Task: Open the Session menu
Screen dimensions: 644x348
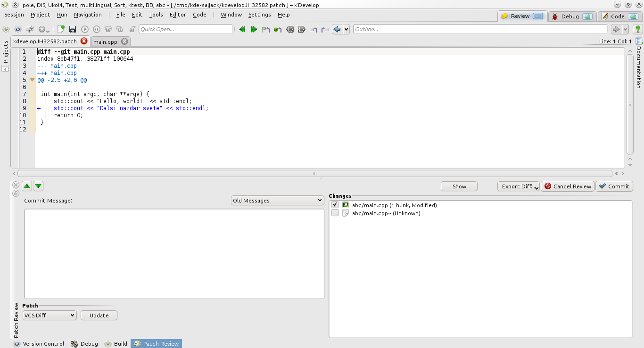Action: click(x=14, y=15)
